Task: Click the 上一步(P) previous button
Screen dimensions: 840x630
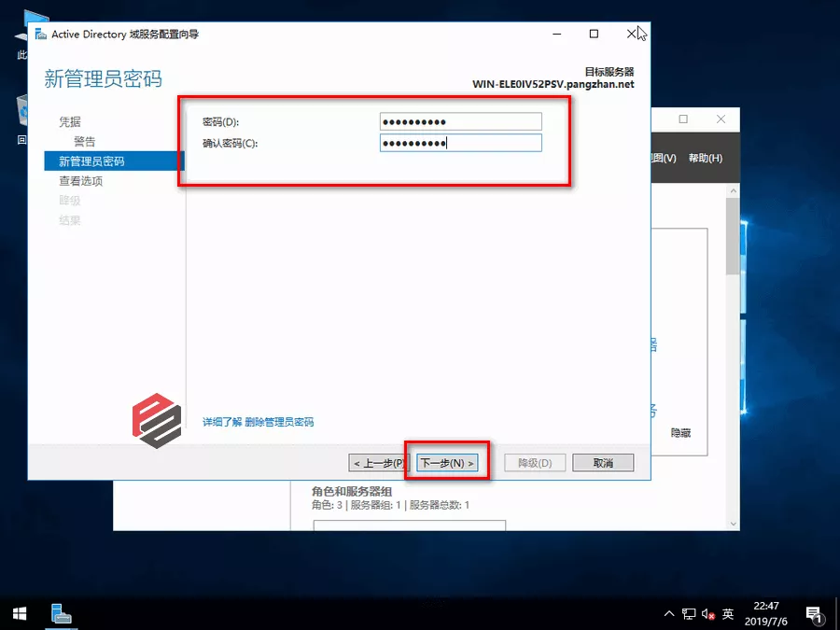Action: click(378, 463)
